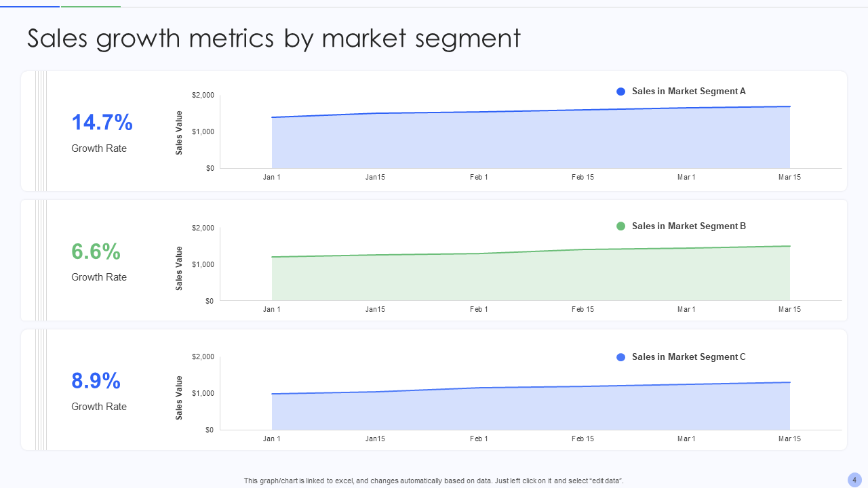Click 'Mar 1' label in Segment C chart
868x488 pixels.
point(686,439)
